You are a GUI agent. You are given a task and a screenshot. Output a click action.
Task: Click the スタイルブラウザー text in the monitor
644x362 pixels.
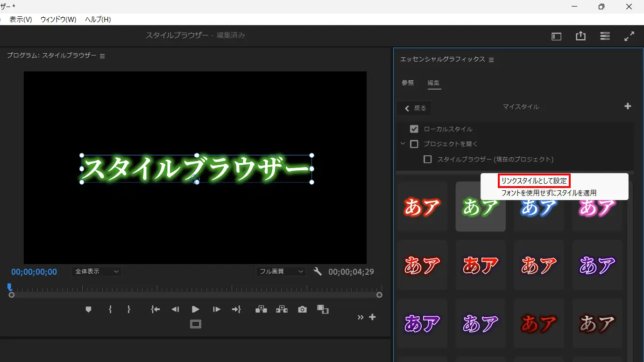pyautogui.click(x=197, y=169)
